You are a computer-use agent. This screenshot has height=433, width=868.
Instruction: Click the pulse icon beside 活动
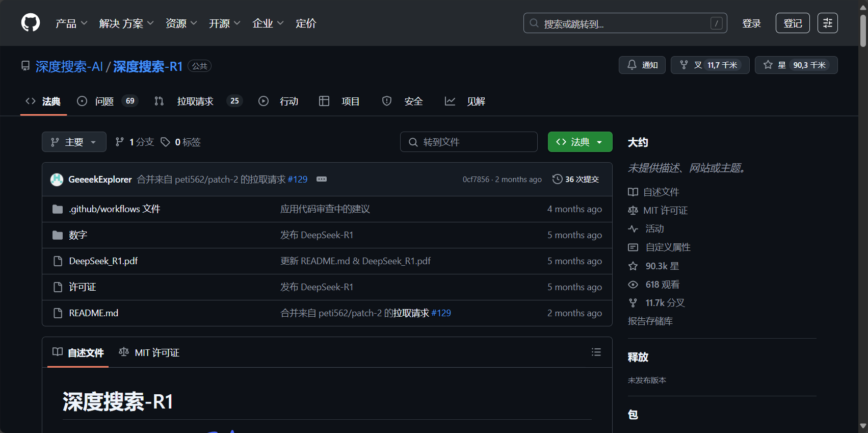633,228
